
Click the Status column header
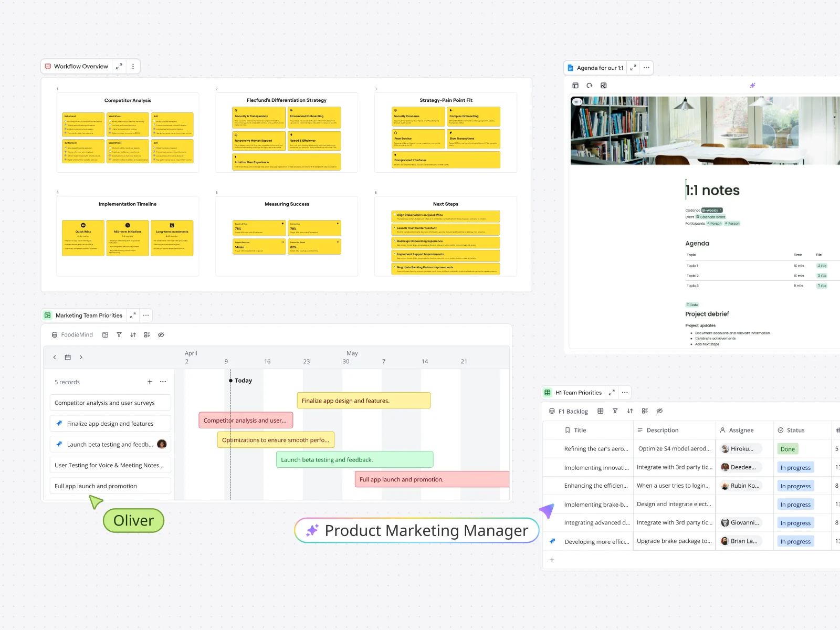point(802,430)
